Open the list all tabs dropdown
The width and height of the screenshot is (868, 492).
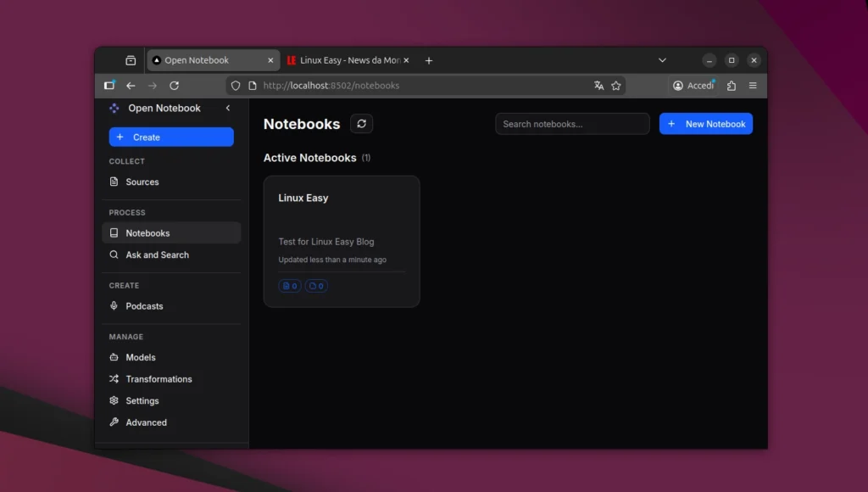tap(663, 59)
